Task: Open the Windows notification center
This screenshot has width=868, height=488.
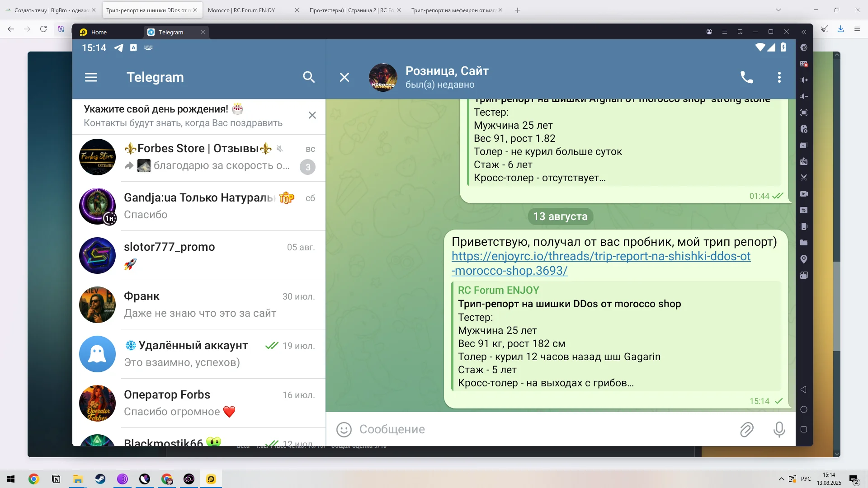Action: [854, 479]
